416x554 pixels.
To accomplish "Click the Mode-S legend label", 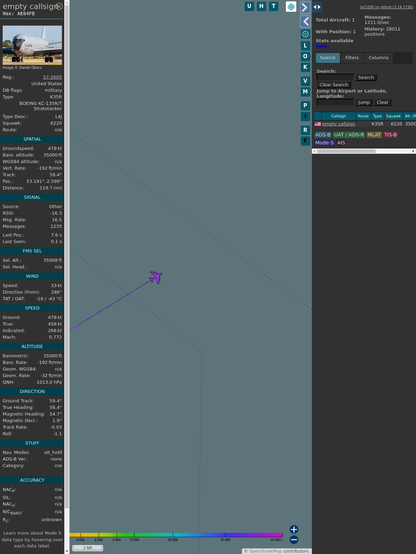I will [324, 143].
